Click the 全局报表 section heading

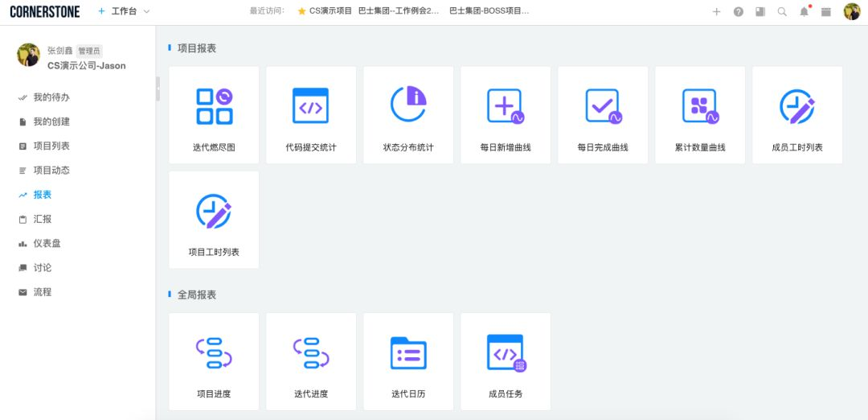click(197, 294)
